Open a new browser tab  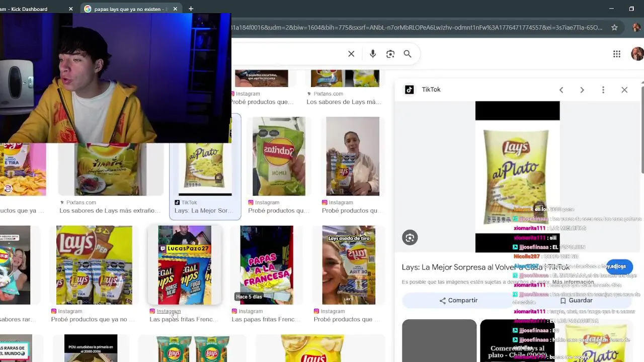point(191,9)
